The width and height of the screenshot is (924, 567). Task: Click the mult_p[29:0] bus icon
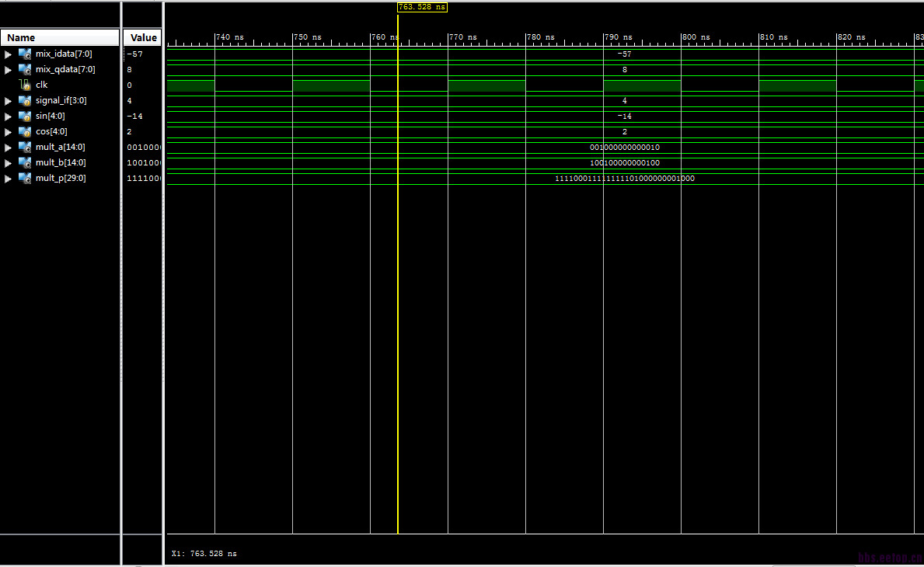coord(25,179)
